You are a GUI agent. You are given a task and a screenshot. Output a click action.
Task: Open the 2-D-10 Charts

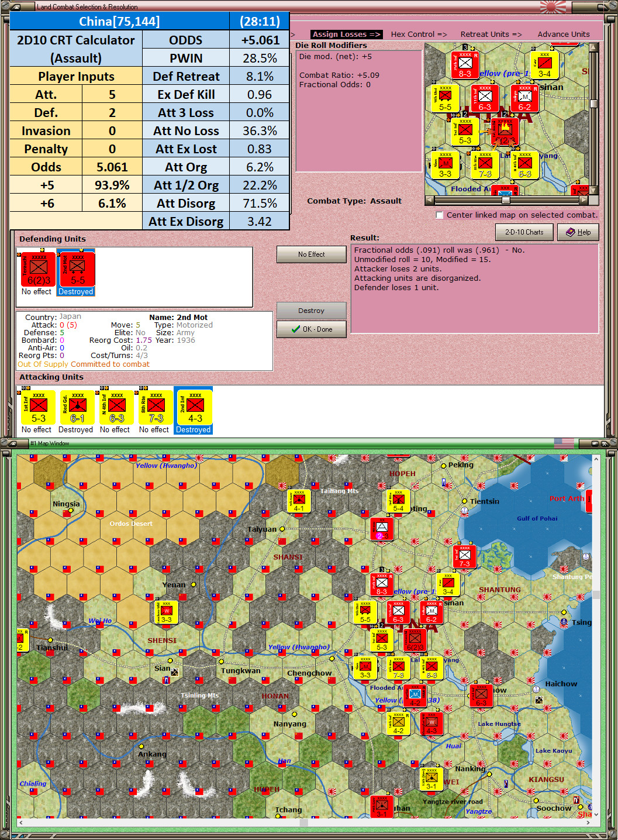(524, 232)
